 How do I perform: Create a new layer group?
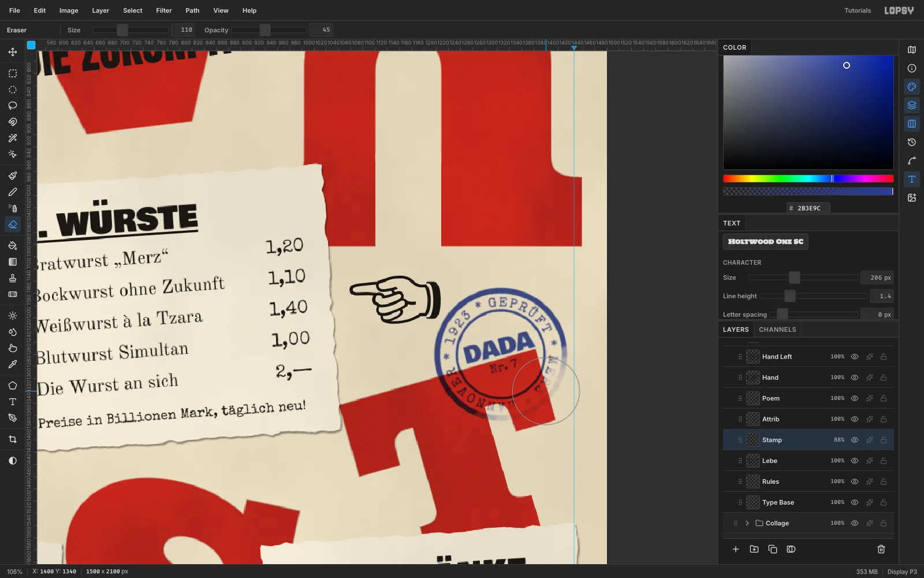[754, 549]
